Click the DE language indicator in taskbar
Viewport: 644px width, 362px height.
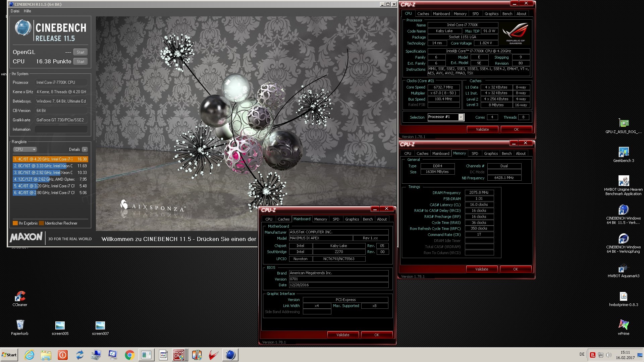click(x=582, y=355)
